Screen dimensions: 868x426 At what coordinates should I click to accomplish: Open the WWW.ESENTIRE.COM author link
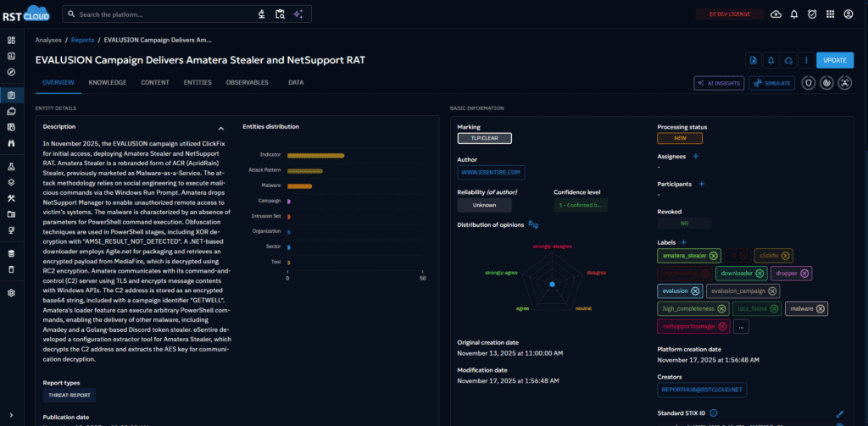point(492,172)
